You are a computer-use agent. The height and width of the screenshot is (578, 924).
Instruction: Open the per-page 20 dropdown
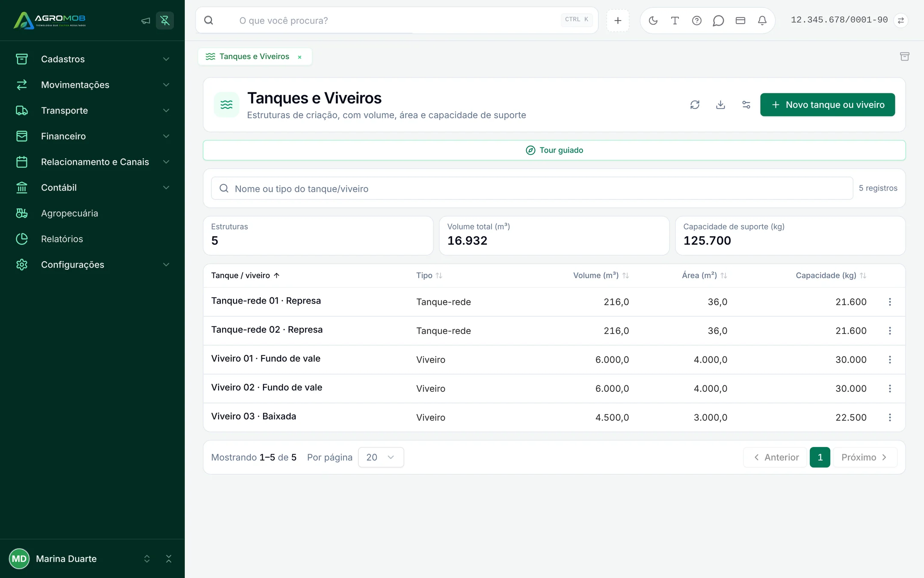point(381,457)
